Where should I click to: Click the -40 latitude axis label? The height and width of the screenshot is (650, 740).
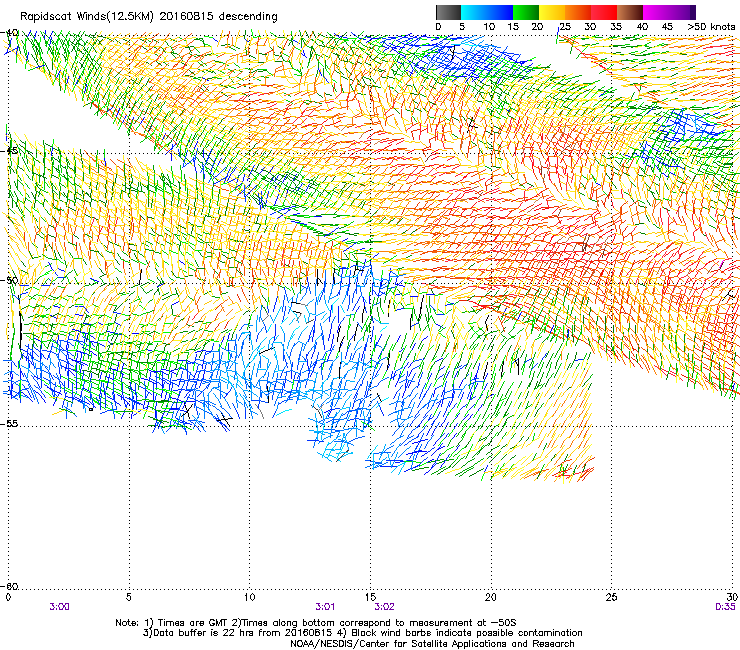10,33
